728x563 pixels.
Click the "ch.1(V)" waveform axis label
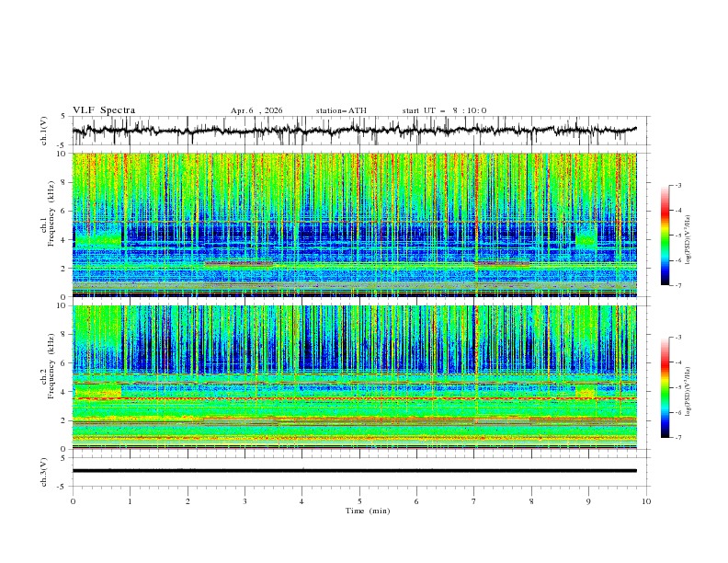pos(44,131)
